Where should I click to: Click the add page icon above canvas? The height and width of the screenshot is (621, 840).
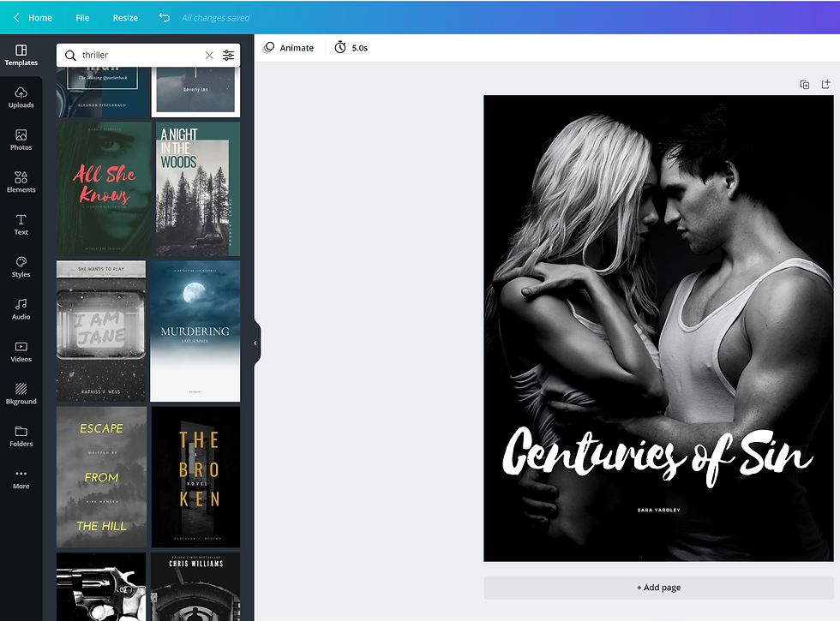point(825,84)
